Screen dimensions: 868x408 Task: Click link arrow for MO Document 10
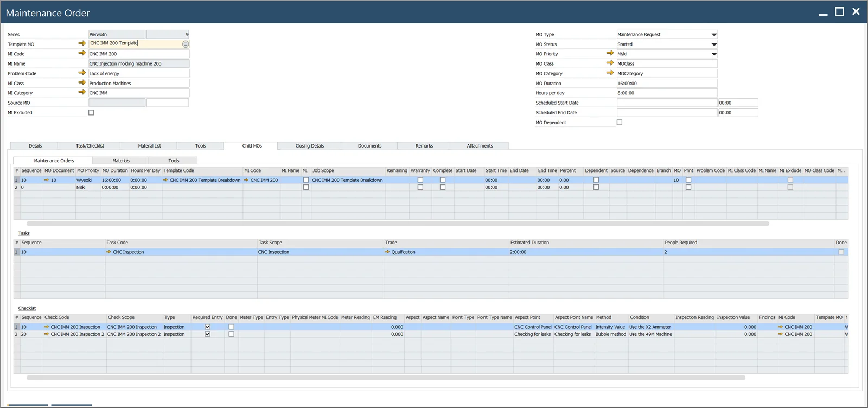click(47, 180)
